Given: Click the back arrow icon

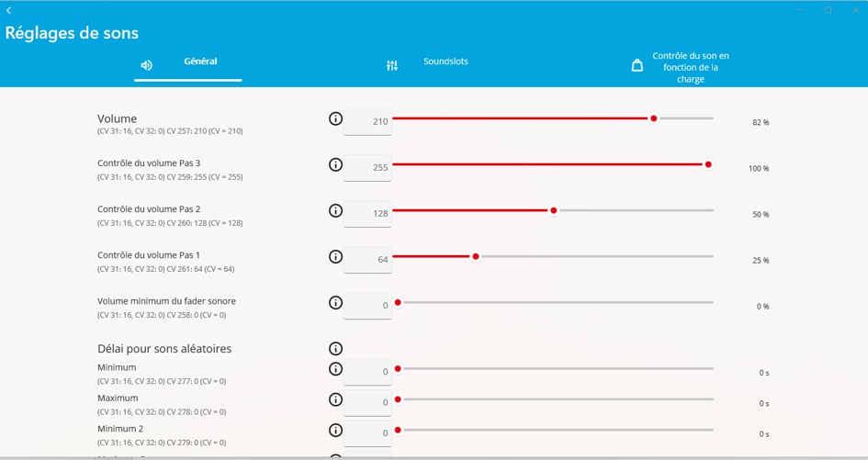Looking at the screenshot, I should pyautogui.click(x=9, y=10).
